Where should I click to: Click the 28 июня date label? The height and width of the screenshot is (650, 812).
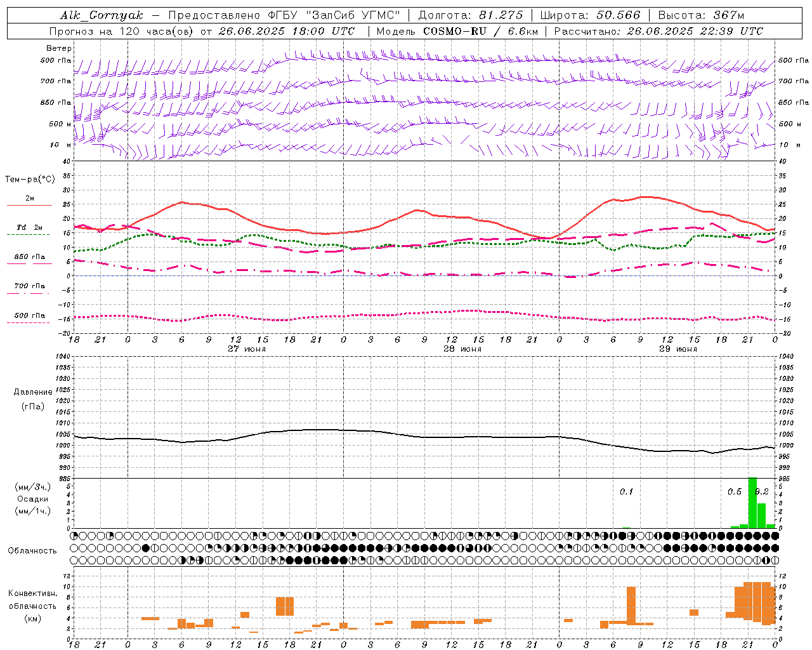[462, 349]
